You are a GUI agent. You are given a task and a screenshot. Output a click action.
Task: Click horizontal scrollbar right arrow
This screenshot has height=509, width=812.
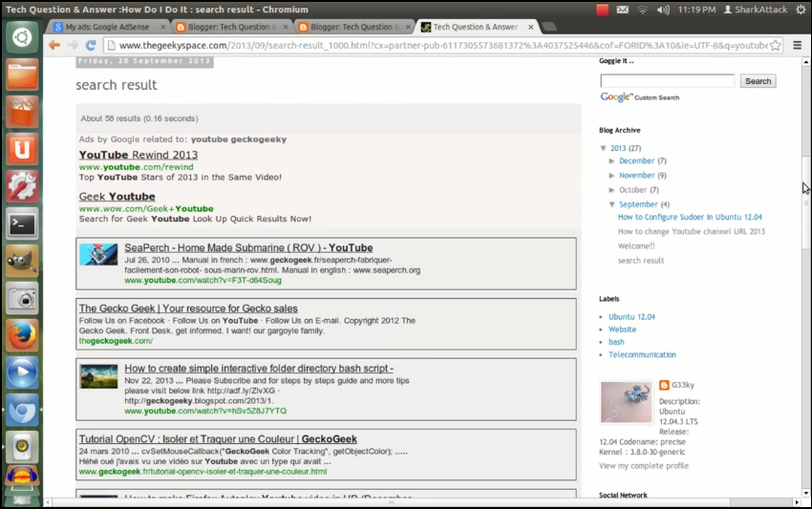pyautogui.click(x=797, y=502)
